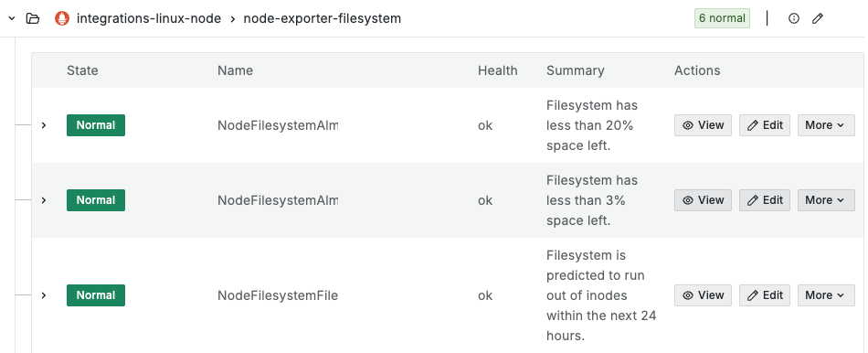This screenshot has width=868, height=353.
Task: Click the 6 normal status badge
Action: pyautogui.click(x=722, y=18)
